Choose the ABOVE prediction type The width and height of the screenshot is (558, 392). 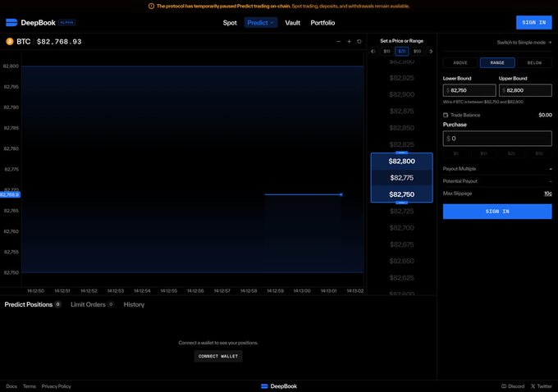(460, 62)
